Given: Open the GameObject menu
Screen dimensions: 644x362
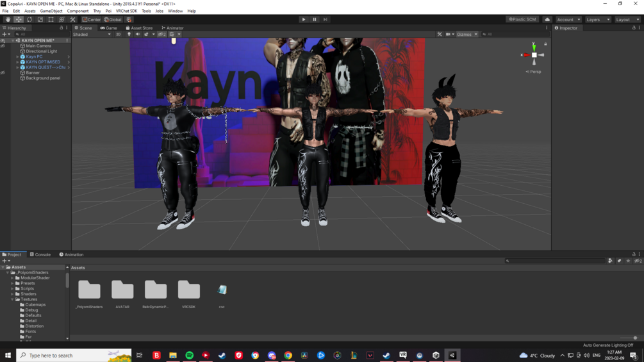Looking at the screenshot, I should 51,11.
